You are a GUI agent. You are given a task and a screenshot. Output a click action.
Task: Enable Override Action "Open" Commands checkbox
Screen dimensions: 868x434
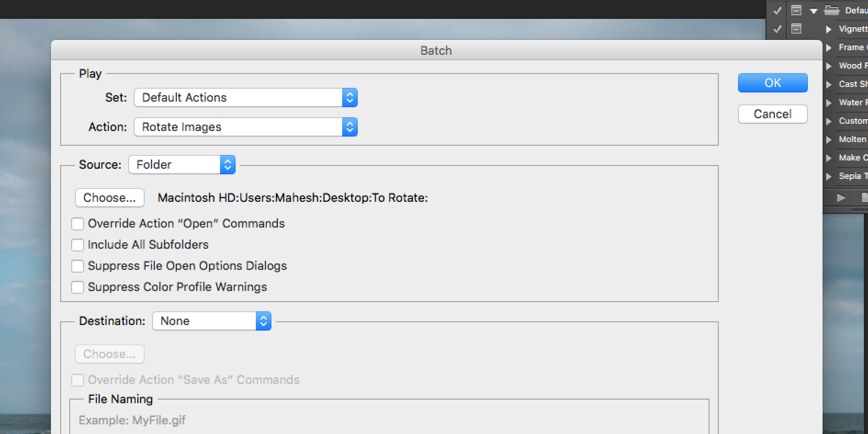coord(78,224)
